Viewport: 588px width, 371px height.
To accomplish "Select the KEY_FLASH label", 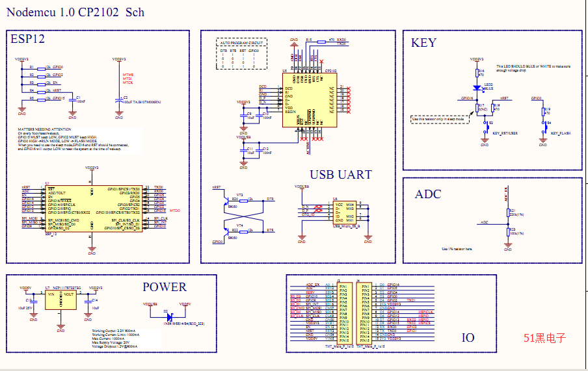I will click(561, 133).
